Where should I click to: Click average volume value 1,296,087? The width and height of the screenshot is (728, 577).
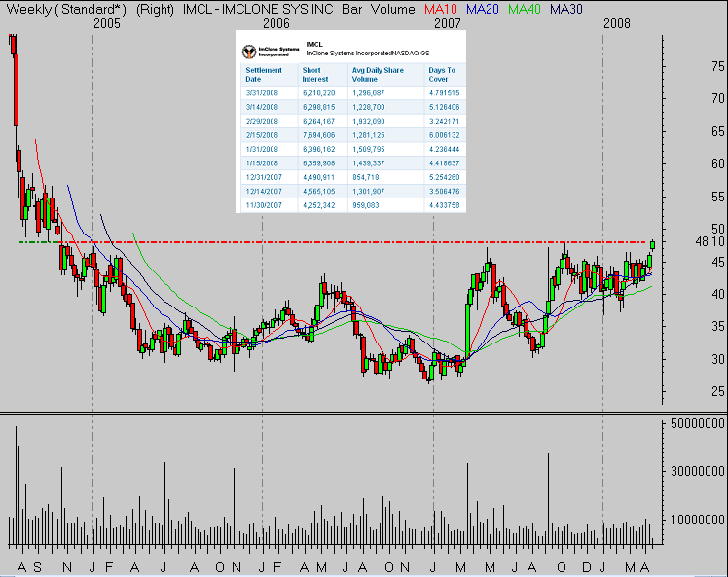[x=369, y=93]
